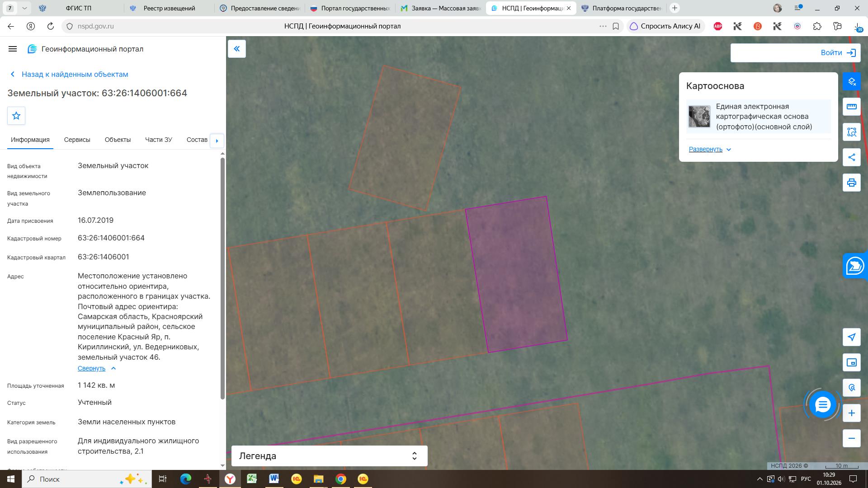Open the tab list dropdown arrow

(24, 8)
